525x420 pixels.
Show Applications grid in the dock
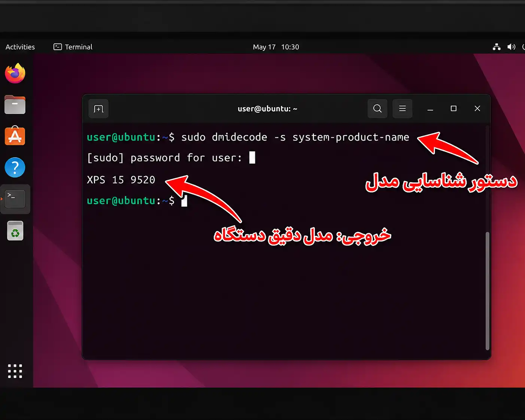[15, 371]
